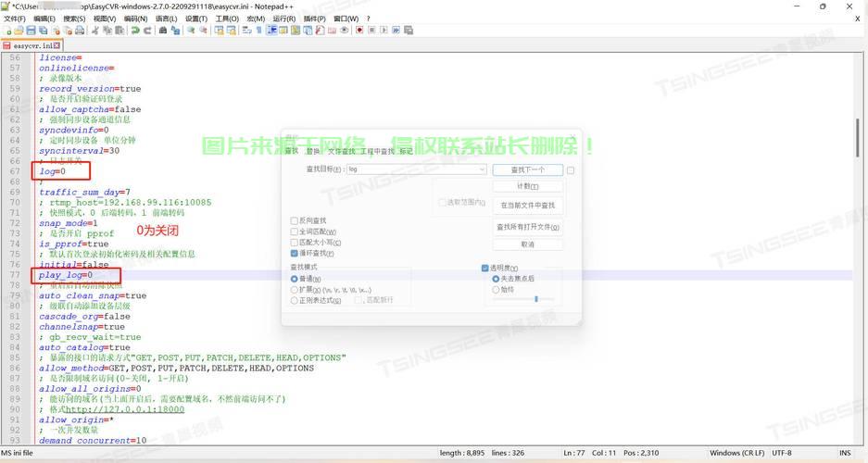Select the 始终 transparency radio
This screenshot has width=868, height=463.
point(496,289)
